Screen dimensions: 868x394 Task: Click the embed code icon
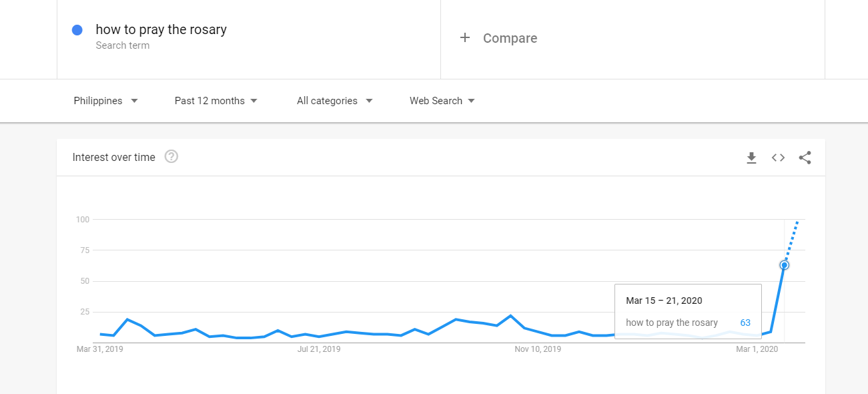click(x=778, y=158)
